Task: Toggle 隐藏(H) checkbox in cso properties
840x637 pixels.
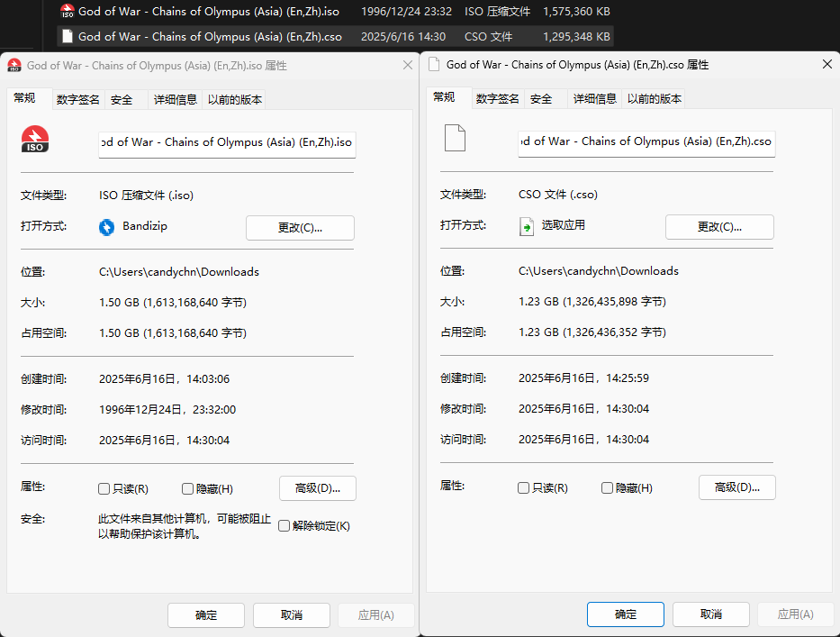Action: [x=607, y=487]
